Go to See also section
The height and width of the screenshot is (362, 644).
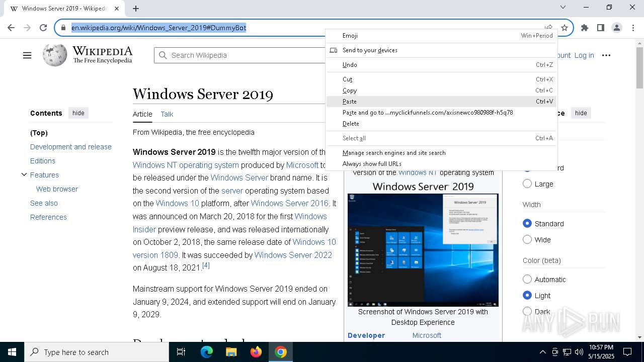click(44, 203)
